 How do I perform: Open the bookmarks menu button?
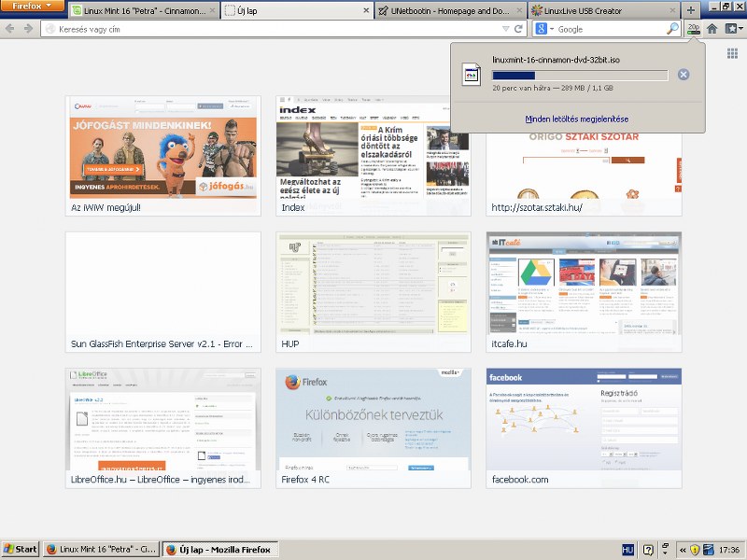click(734, 29)
